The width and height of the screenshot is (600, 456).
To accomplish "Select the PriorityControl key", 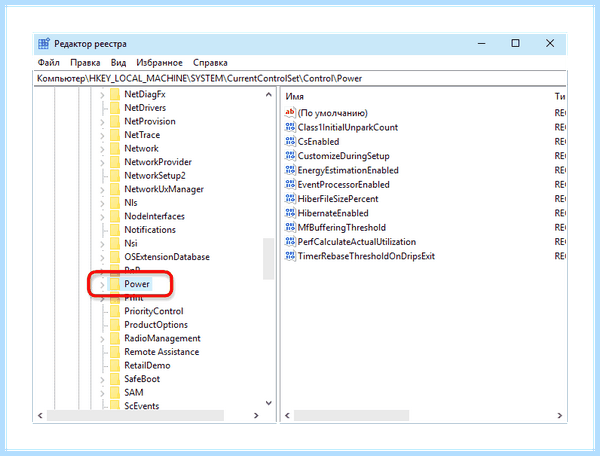I will point(153,311).
